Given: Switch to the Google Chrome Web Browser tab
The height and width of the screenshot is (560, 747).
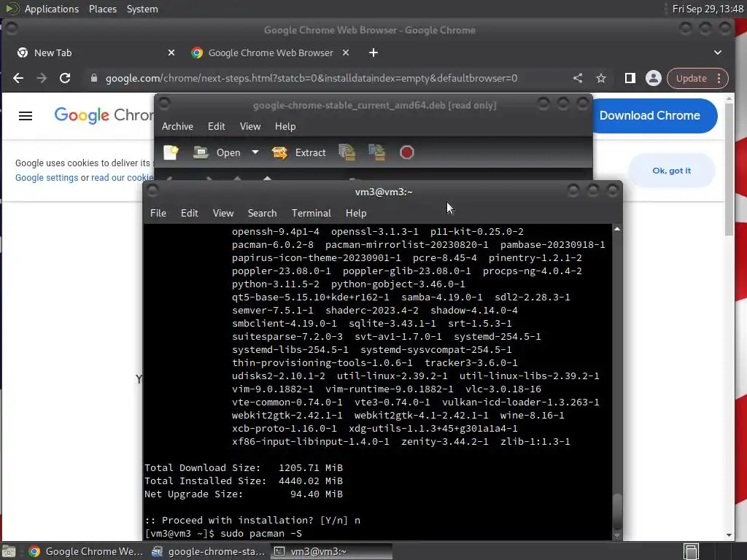Looking at the screenshot, I should [271, 52].
